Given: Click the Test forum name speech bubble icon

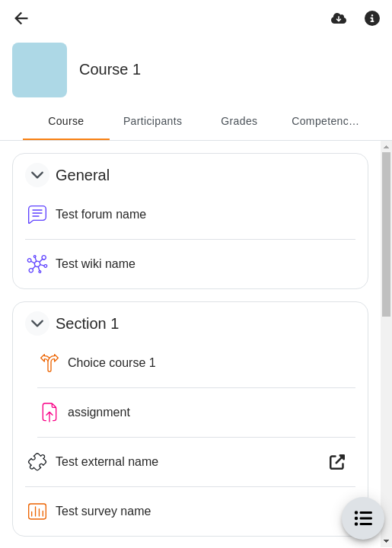Looking at the screenshot, I should tap(37, 214).
